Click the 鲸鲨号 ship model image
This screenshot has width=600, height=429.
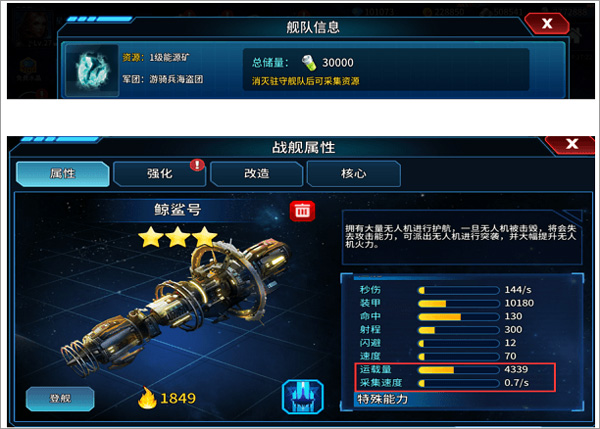tap(176, 306)
